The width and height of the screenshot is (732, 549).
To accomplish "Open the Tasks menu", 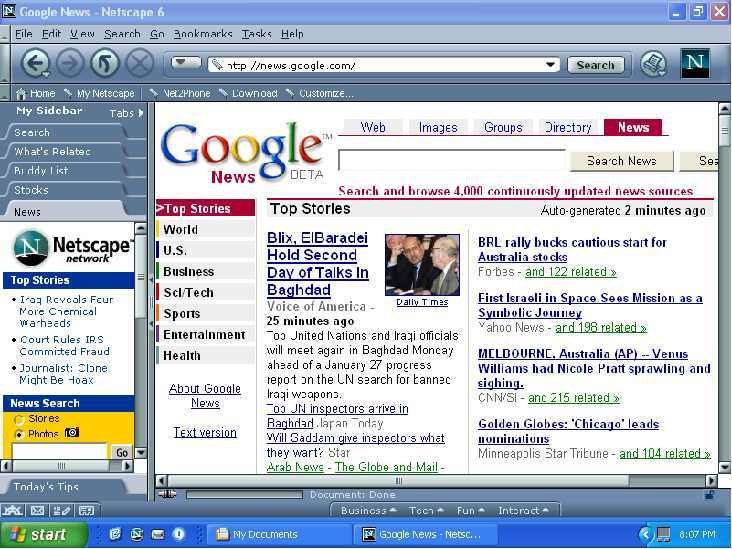I will (256, 34).
